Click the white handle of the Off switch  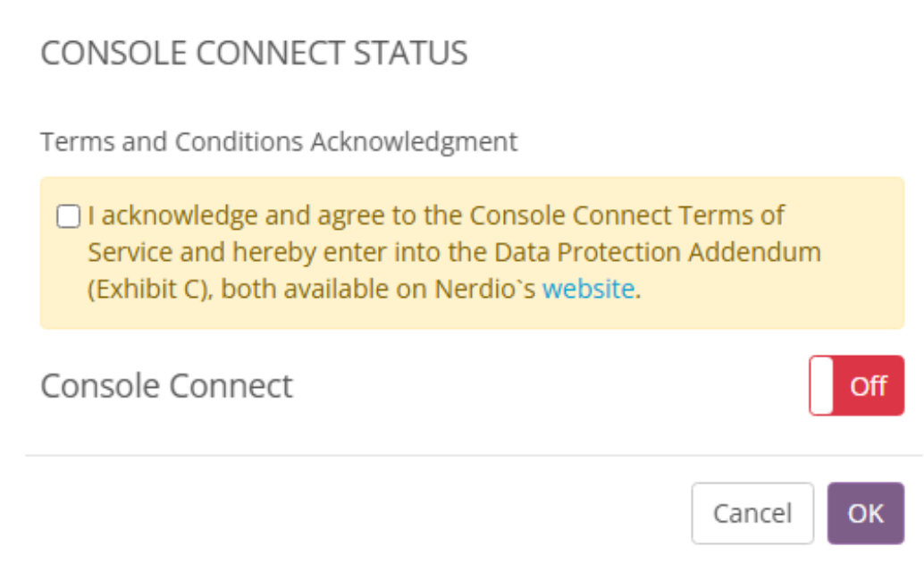(821, 386)
